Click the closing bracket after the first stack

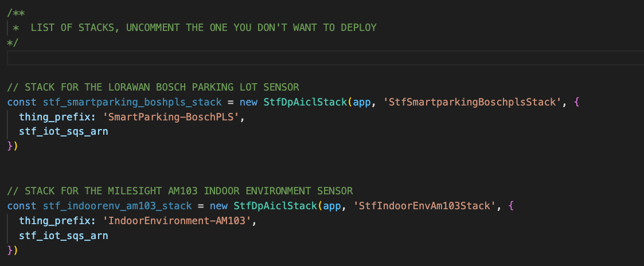[x=13, y=146]
